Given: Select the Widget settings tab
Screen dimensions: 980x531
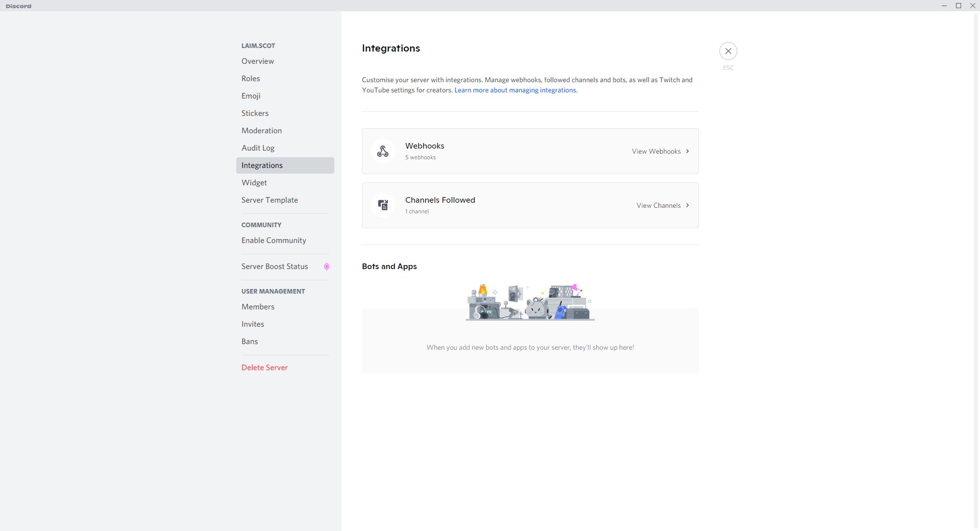Looking at the screenshot, I should click(x=254, y=183).
